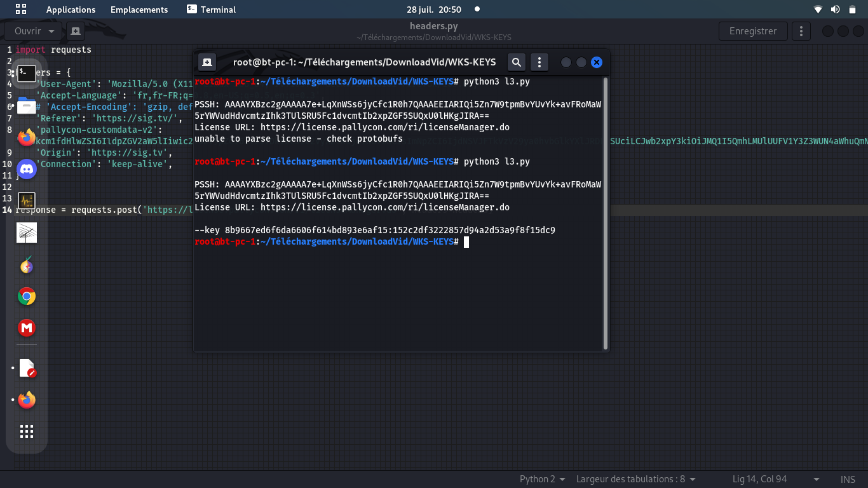Viewport: 868px width, 488px height.
Task: Open the terminal's three-dot menu
Action: [539, 62]
